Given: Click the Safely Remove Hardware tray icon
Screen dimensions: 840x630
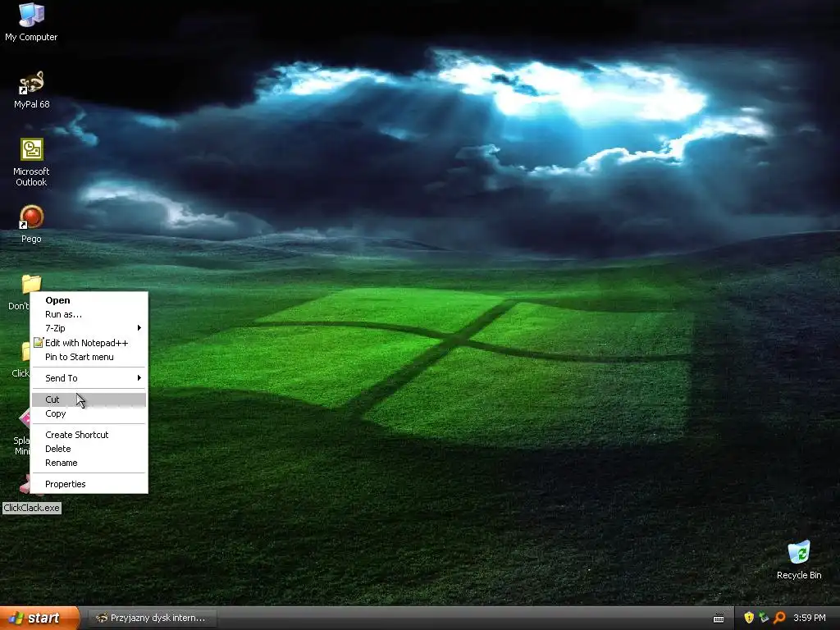Looking at the screenshot, I should click(764, 618).
